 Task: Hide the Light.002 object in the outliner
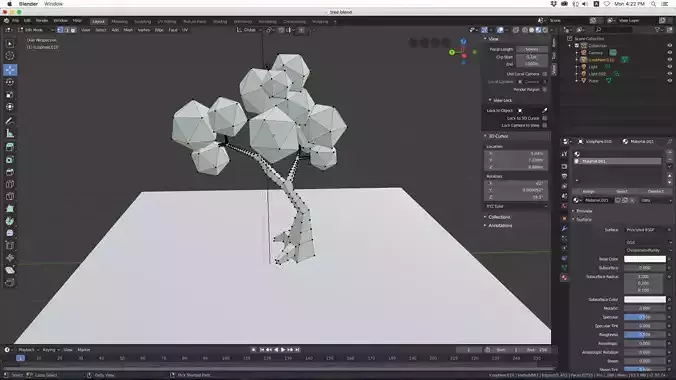(670, 74)
